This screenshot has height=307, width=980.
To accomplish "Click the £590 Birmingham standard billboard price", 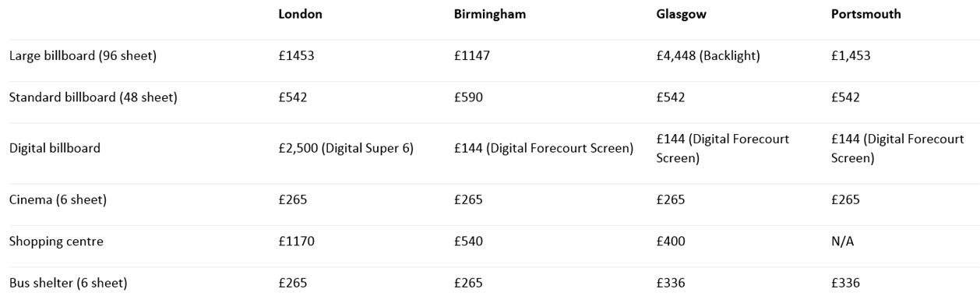I will pos(468,97).
